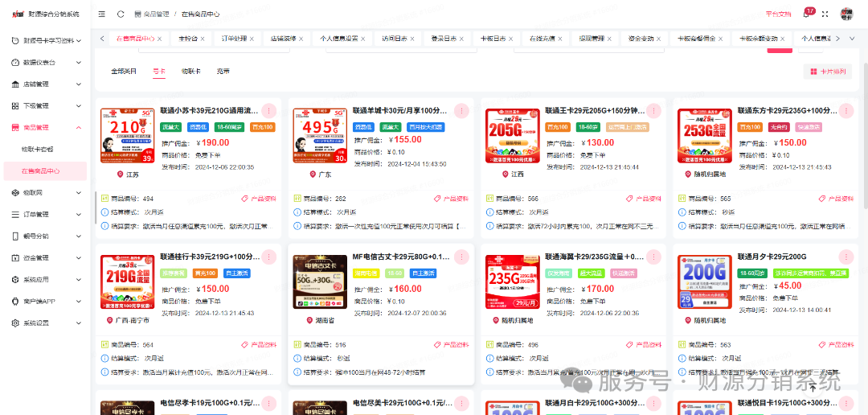This screenshot has height=415, width=868.
Task: Open more menu on 电信尽美卡 card
Action: [461, 404]
